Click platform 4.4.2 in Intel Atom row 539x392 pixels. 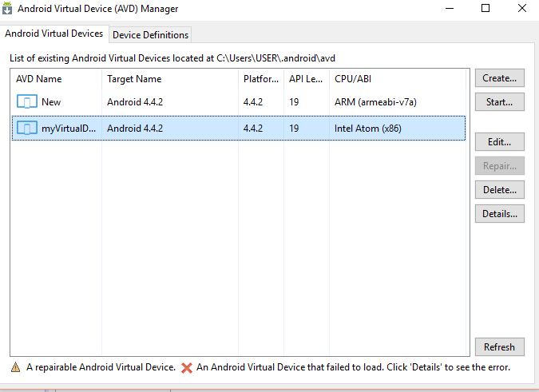(253, 129)
